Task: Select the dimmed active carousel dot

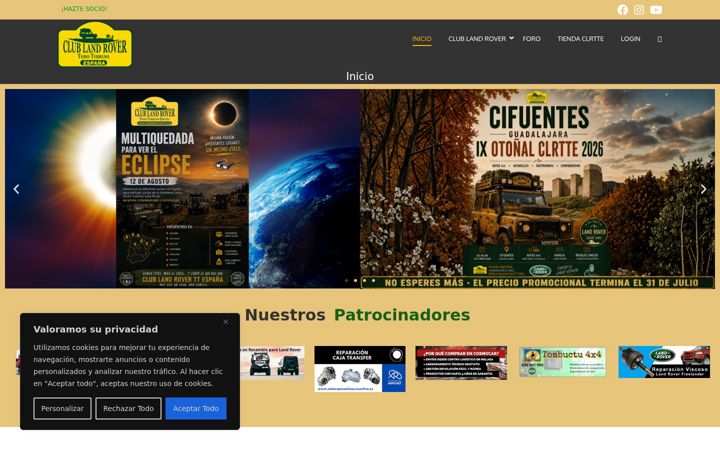Action: pyautogui.click(x=346, y=280)
